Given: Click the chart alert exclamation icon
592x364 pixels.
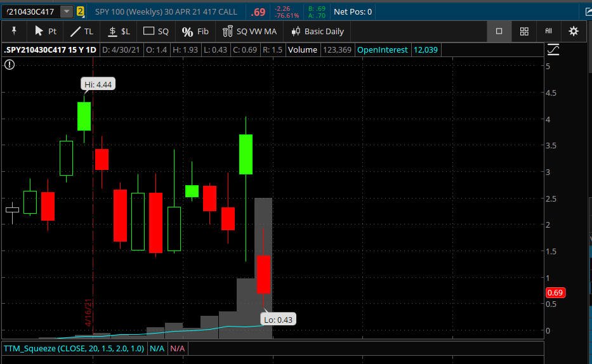Looking at the screenshot, I should click(10, 65).
